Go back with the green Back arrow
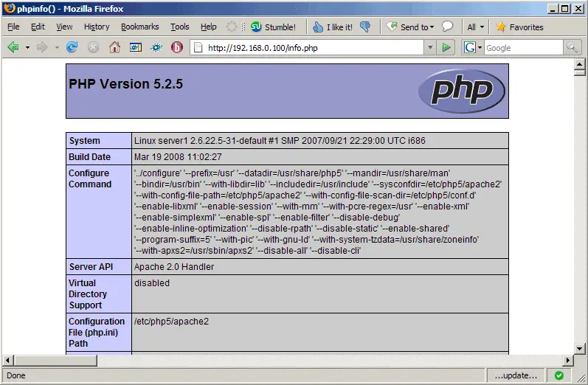Viewport: 588px width, 385px height. point(13,47)
